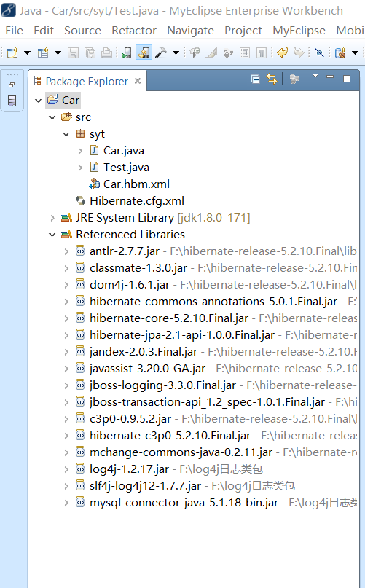
Task: Select hibernate-core-5.2.10.Final.jar
Action: (169, 318)
